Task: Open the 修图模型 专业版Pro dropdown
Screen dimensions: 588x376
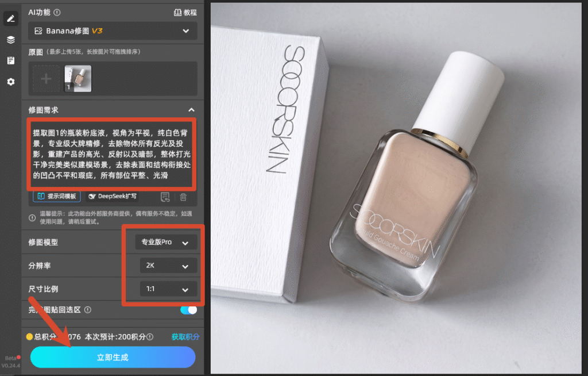Action: (x=166, y=242)
